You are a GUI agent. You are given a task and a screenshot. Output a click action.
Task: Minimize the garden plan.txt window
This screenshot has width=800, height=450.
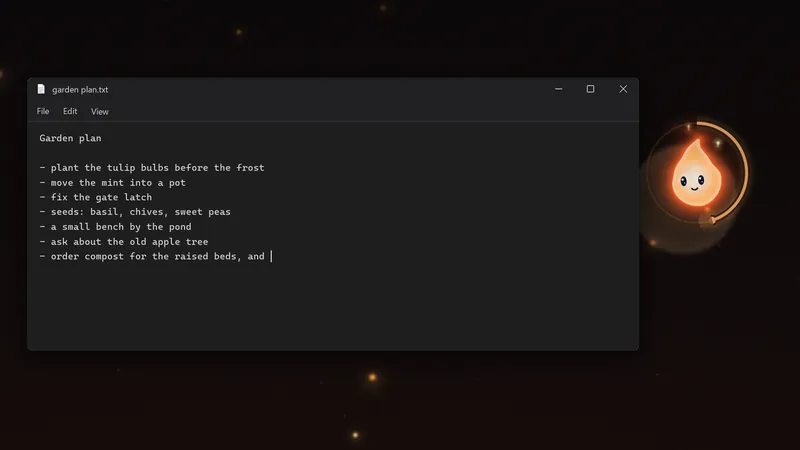559,89
